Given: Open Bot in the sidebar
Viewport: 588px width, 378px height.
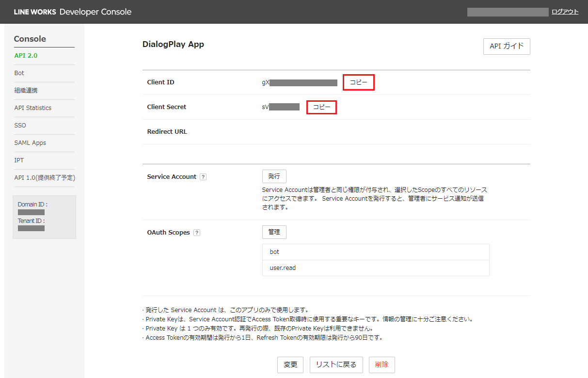Looking at the screenshot, I should [x=19, y=73].
